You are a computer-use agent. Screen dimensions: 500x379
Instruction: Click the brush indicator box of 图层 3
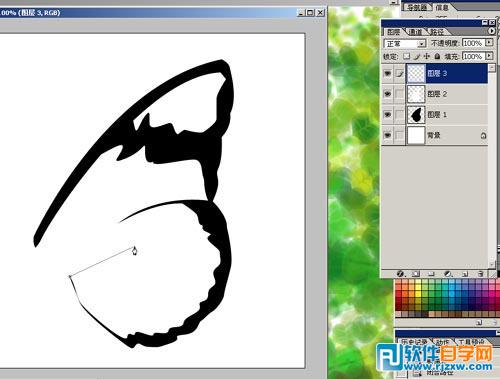click(x=399, y=73)
